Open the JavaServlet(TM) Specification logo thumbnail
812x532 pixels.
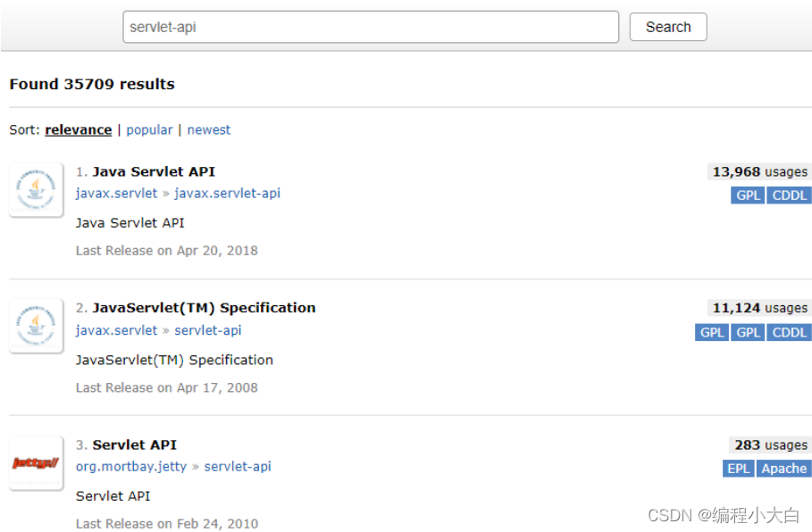coord(37,326)
